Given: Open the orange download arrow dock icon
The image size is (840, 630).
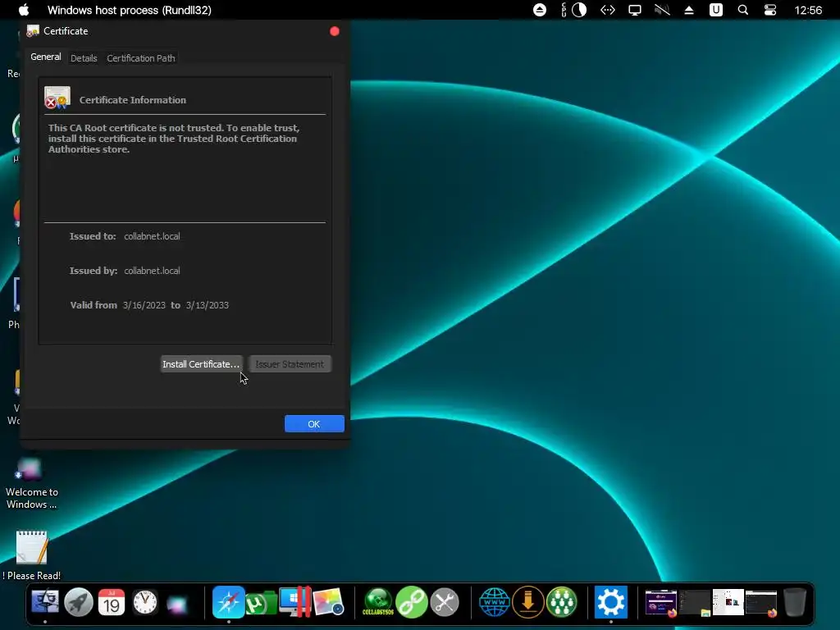Looking at the screenshot, I should [x=528, y=602].
